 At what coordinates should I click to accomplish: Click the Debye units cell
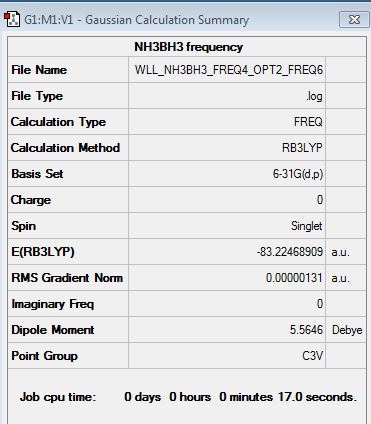(x=346, y=330)
